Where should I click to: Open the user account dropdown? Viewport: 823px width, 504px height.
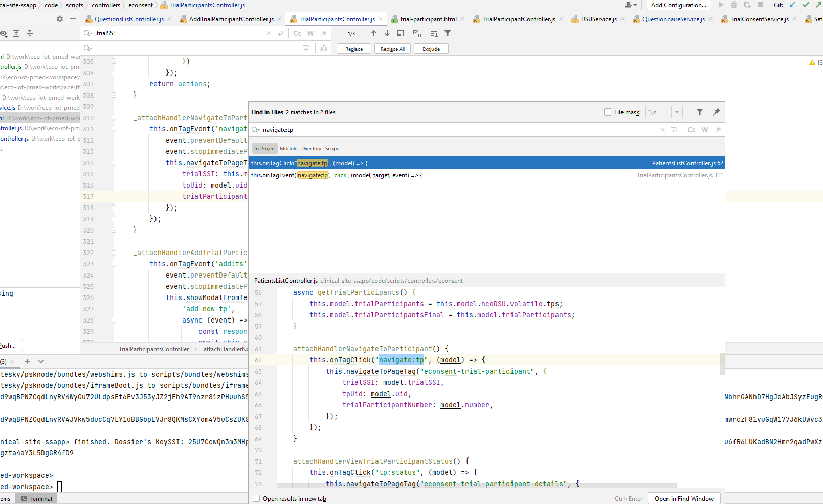[631, 5]
